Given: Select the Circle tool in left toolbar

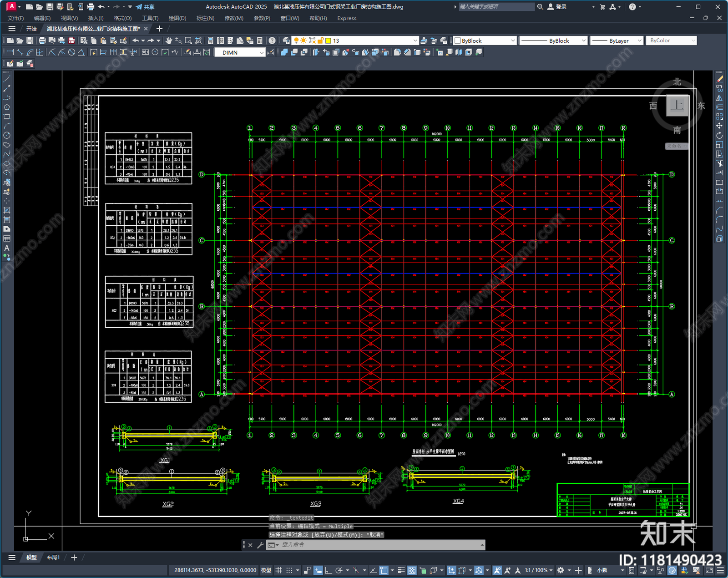Looking at the screenshot, I should tap(7, 135).
